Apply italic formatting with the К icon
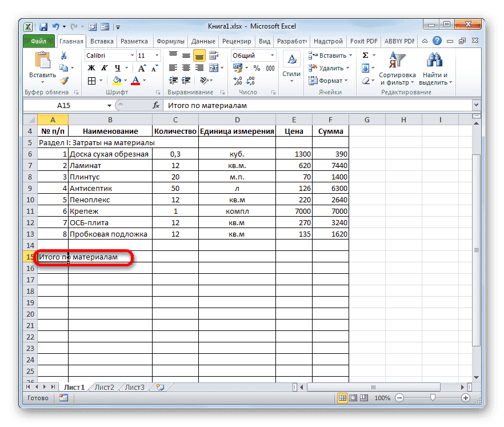 point(105,67)
